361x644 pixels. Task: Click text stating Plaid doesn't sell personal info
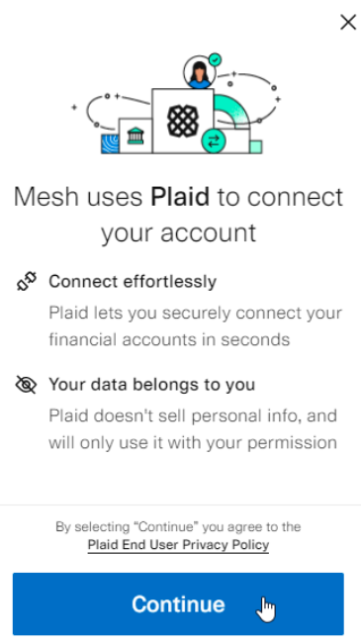[x=193, y=429]
